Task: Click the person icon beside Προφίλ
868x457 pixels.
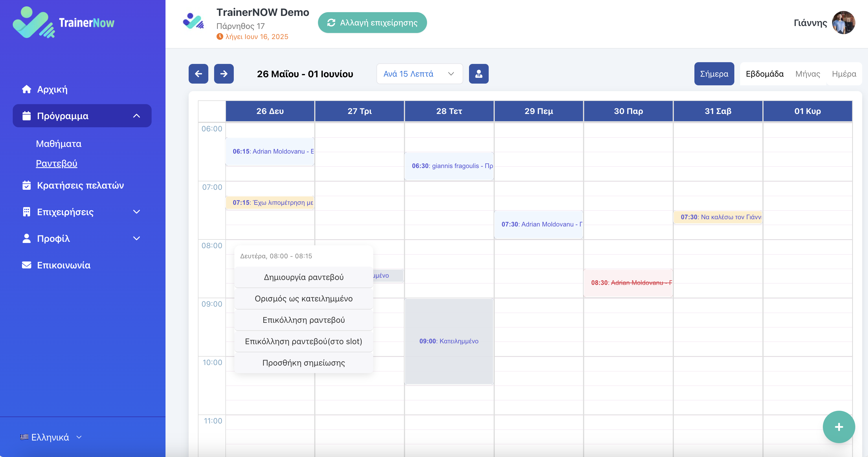Action: tap(27, 238)
